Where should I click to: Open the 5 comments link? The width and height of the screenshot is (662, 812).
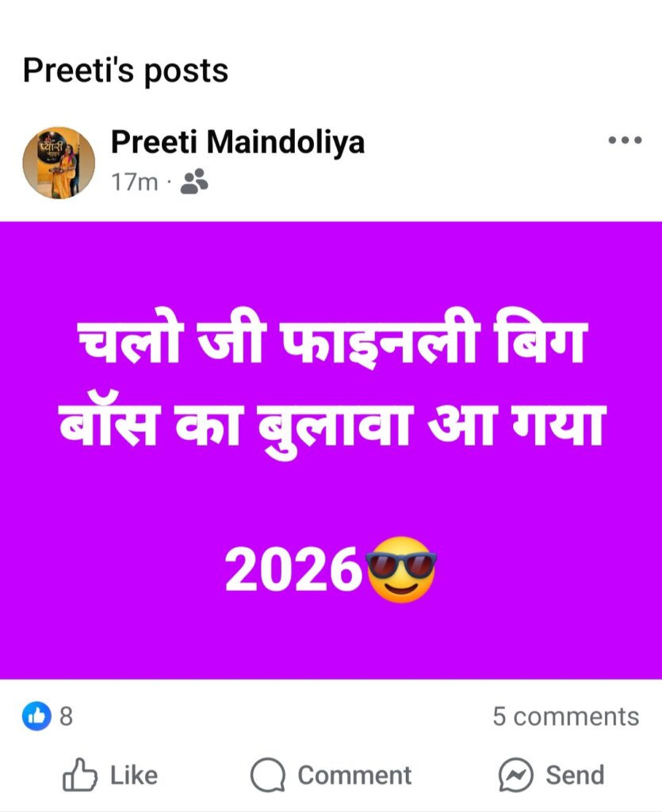point(566,717)
